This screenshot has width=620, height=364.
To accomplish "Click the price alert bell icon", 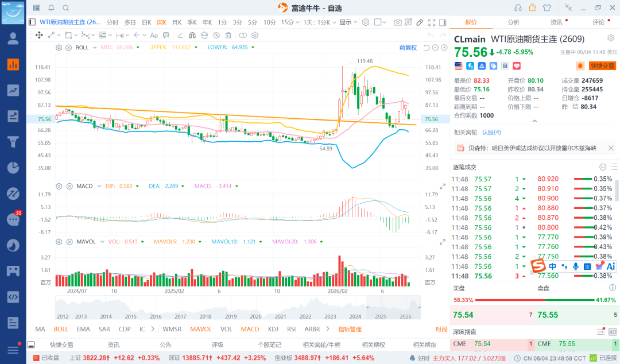I will [580, 65].
